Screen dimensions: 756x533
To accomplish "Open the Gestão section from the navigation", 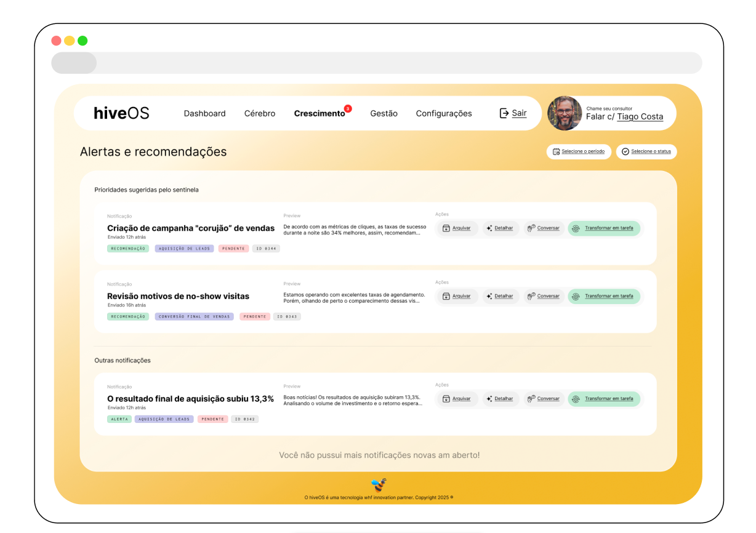I will 384,113.
